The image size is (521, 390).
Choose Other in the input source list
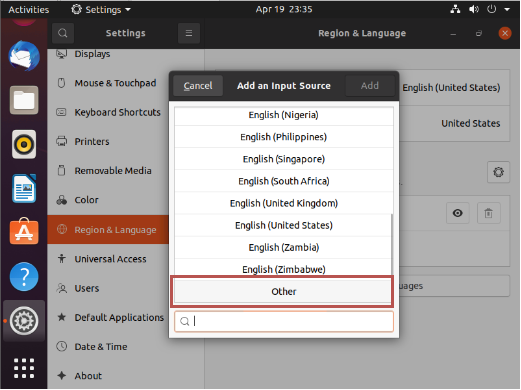(284, 292)
